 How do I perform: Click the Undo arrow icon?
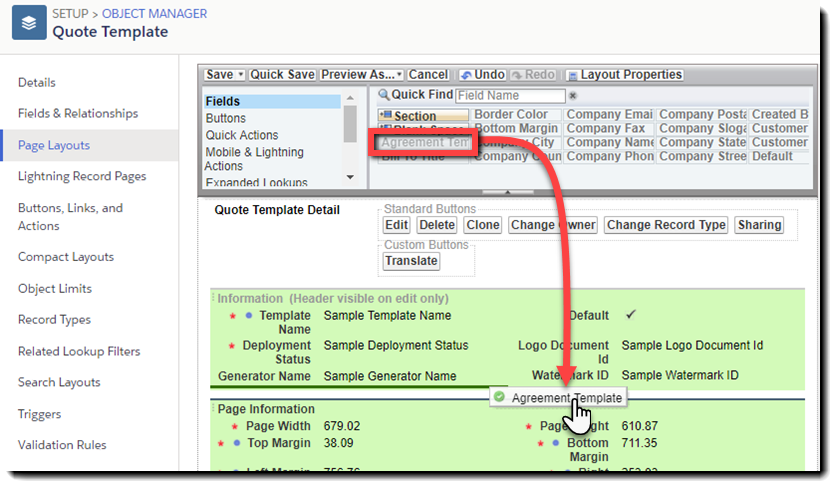(x=466, y=75)
